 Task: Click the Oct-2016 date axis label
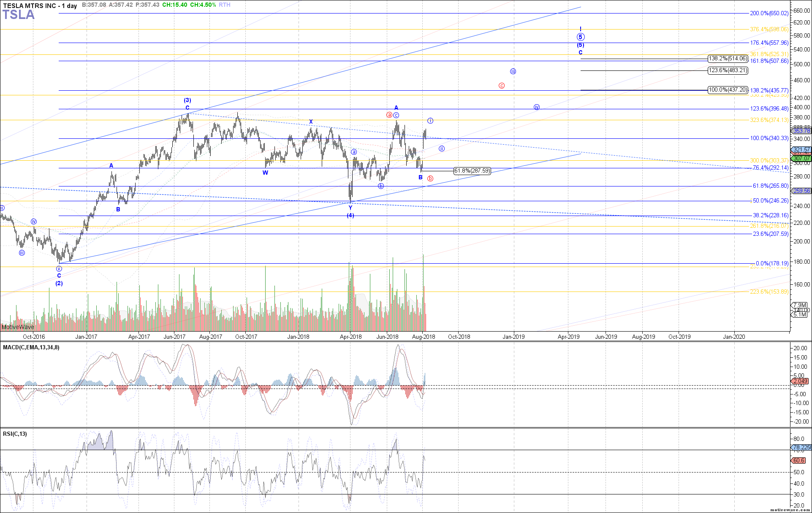pyautogui.click(x=34, y=337)
